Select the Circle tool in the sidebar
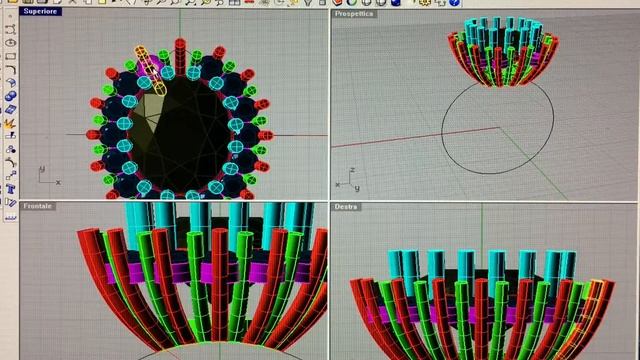The image size is (640, 360). point(11,42)
